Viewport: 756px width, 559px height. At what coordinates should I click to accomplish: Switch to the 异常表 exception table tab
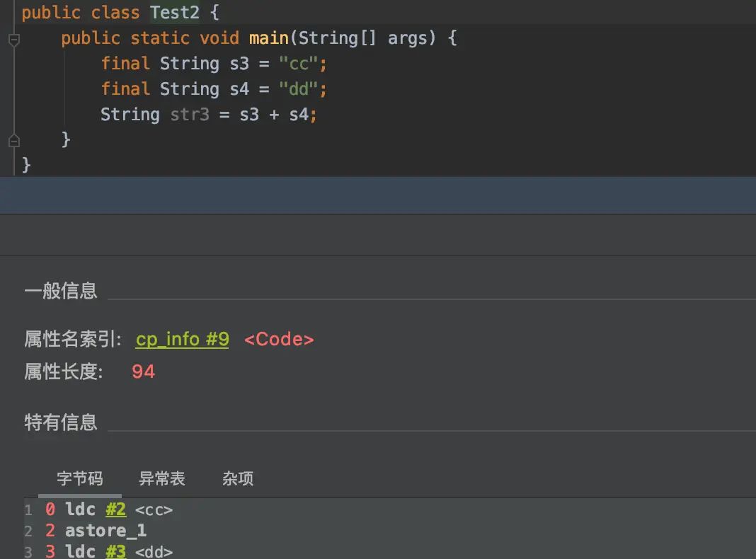(x=162, y=479)
